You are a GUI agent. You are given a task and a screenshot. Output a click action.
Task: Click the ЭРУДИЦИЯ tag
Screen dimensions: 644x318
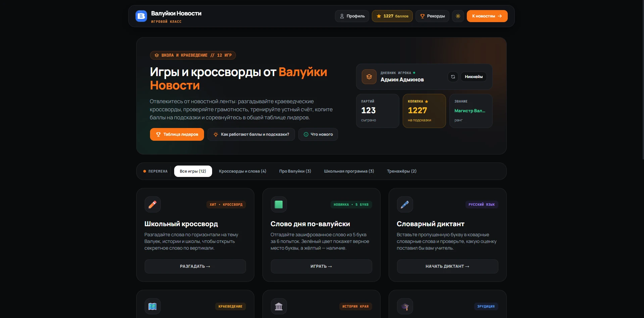[x=486, y=307]
